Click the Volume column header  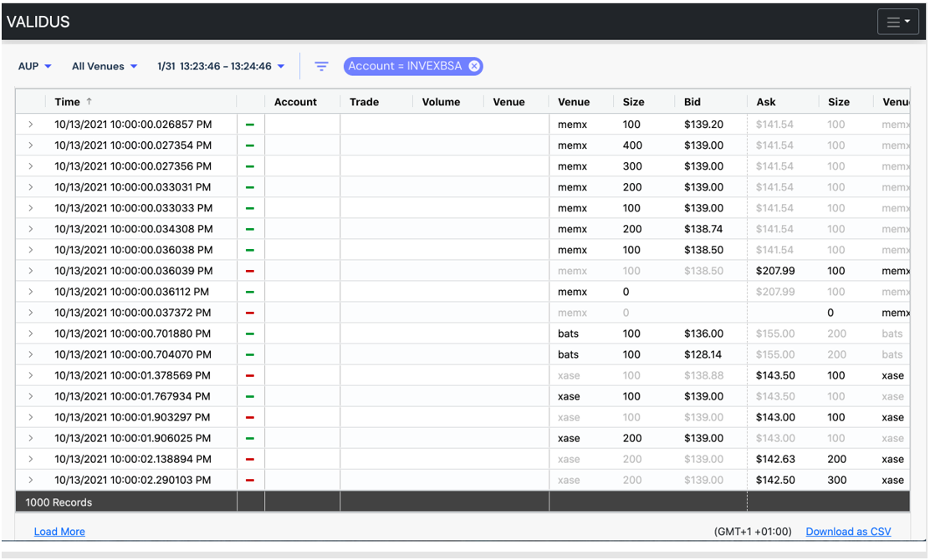(441, 102)
